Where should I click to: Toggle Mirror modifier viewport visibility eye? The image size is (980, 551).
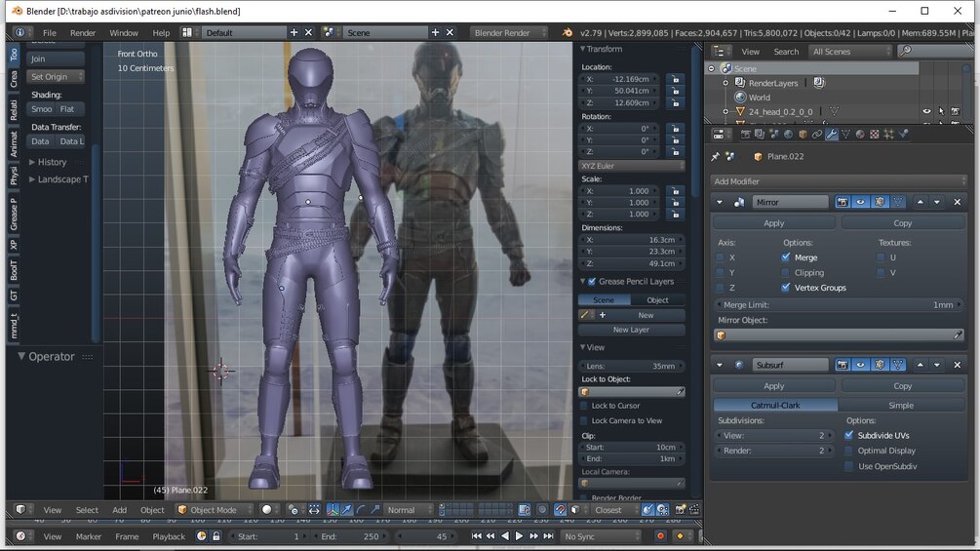[x=860, y=202]
